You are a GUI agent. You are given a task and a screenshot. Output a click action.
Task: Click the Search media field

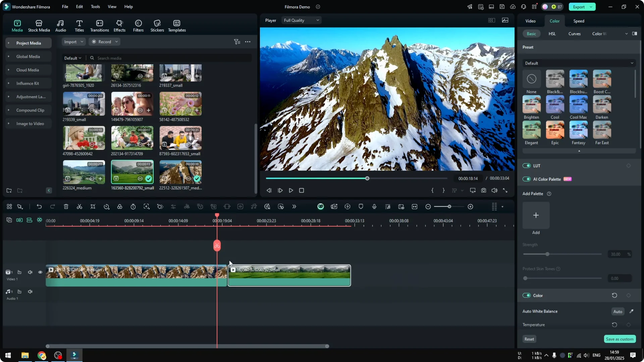[170, 58]
